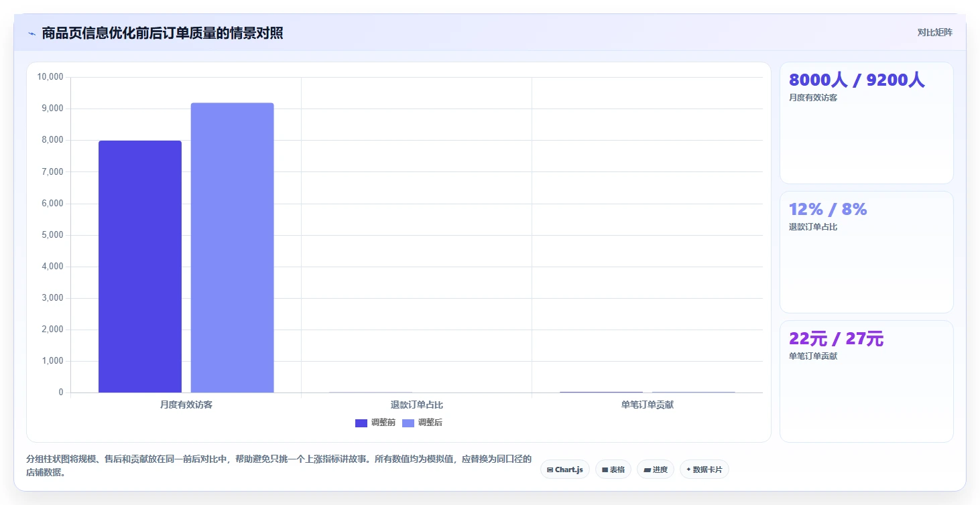Image resolution: width=980 pixels, height=505 pixels.
Task: Click the 1,000 y-axis tick label
Action: coord(52,361)
